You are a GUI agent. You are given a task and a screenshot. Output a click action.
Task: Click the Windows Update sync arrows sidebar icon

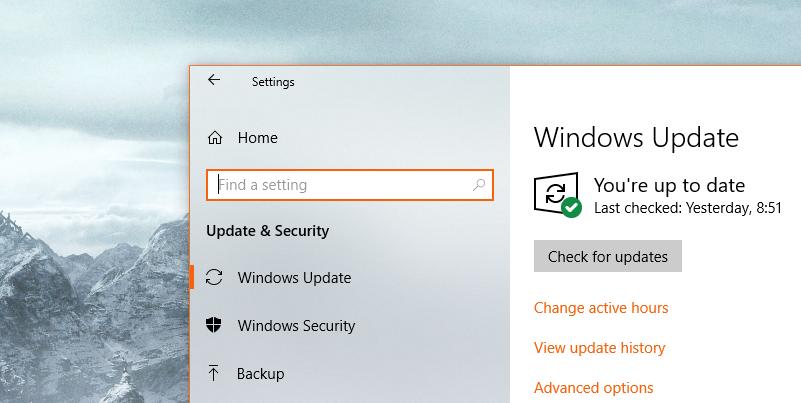click(x=214, y=278)
